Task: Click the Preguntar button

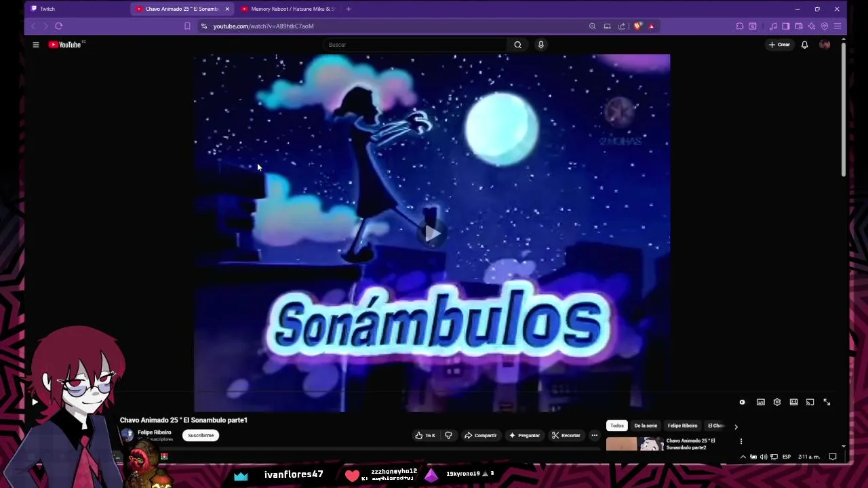Action: (524, 435)
